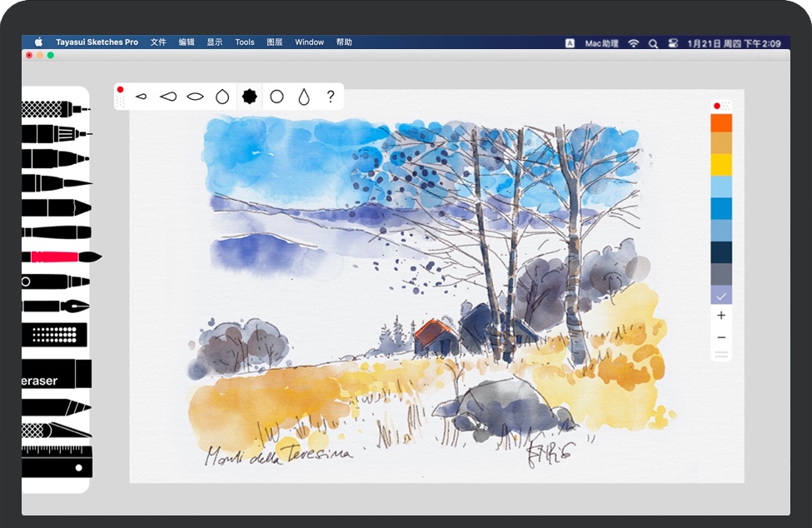This screenshot has height=528, width=812.
Task: Select the dotted pattern airbrush tool
Action: [x=54, y=335]
